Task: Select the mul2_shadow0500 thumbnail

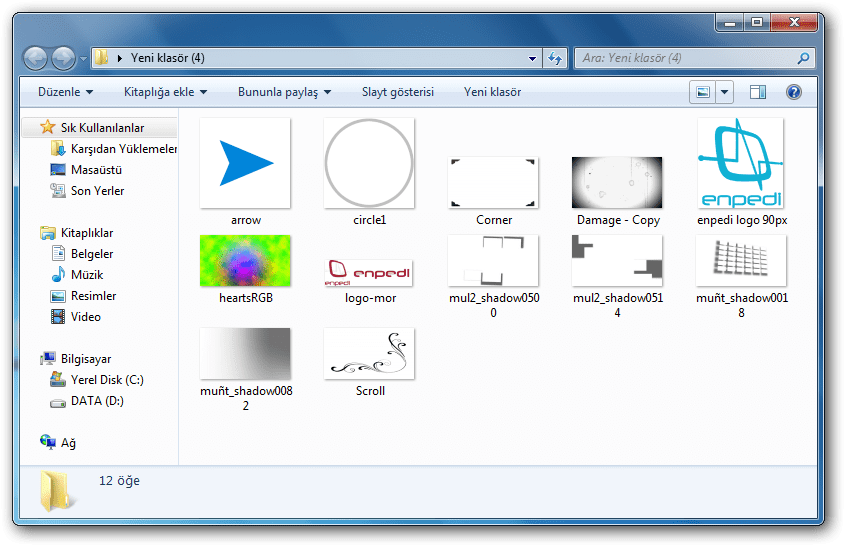Action: tap(493, 261)
